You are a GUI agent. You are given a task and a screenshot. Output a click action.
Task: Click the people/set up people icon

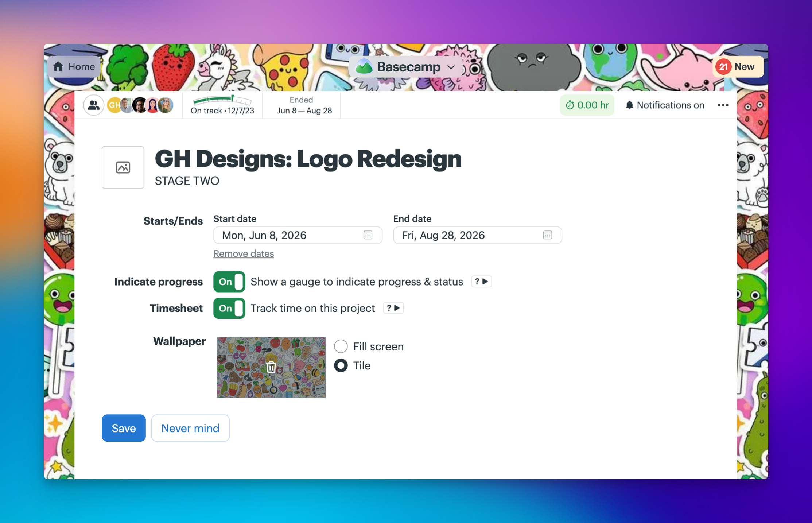click(94, 105)
